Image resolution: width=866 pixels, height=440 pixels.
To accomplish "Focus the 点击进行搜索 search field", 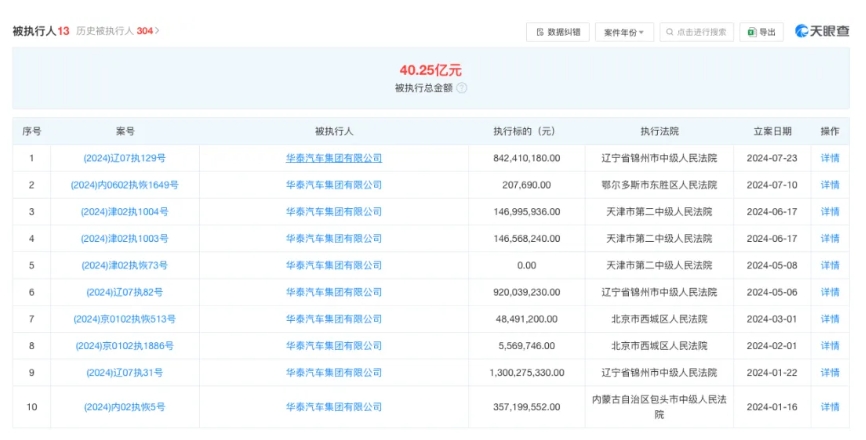I will click(x=696, y=32).
